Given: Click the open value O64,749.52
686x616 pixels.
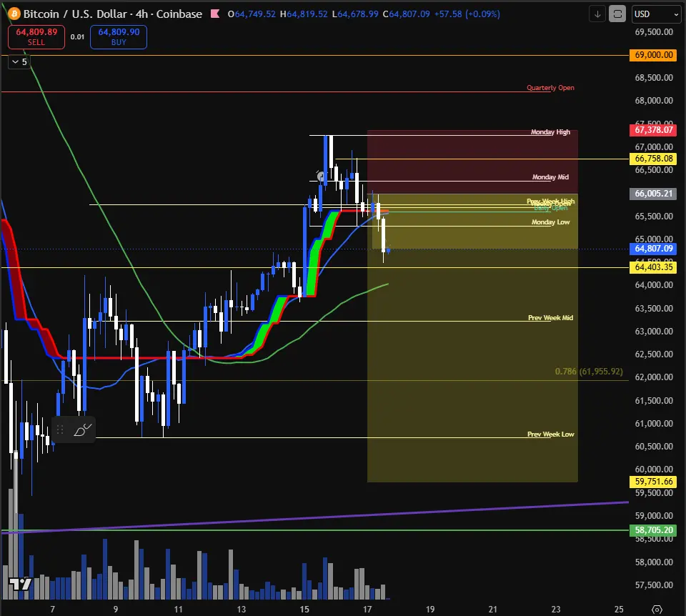Looking at the screenshot, I should click(x=252, y=14).
